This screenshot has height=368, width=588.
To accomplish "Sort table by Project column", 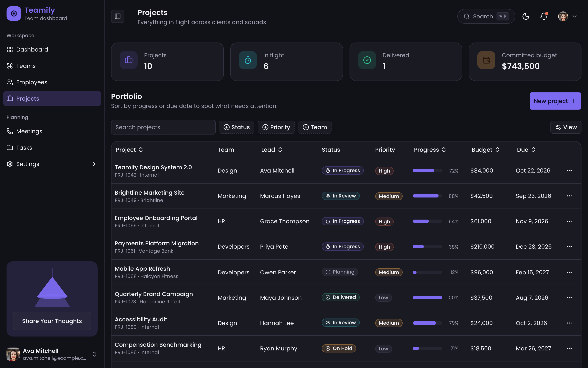I will tap(129, 150).
